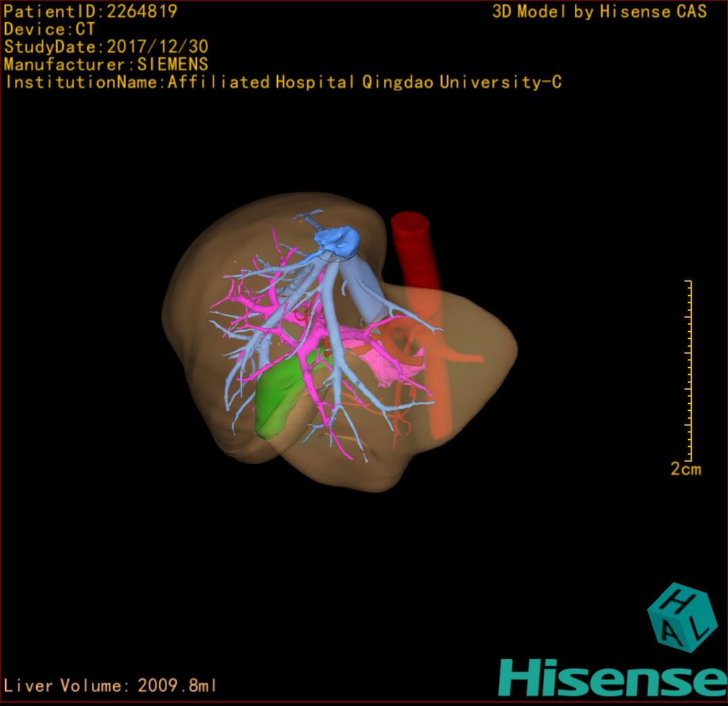This screenshot has height=706, width=728.
Task: Click the Hisense logo
Action: (x=613, y=678)
